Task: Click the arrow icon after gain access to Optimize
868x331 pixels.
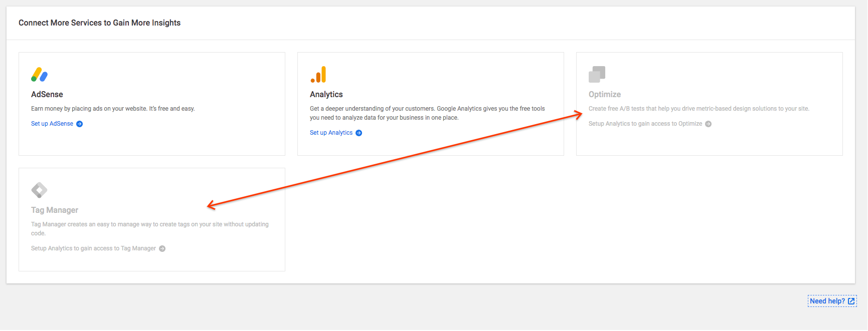Action: (x=708, y=124)
